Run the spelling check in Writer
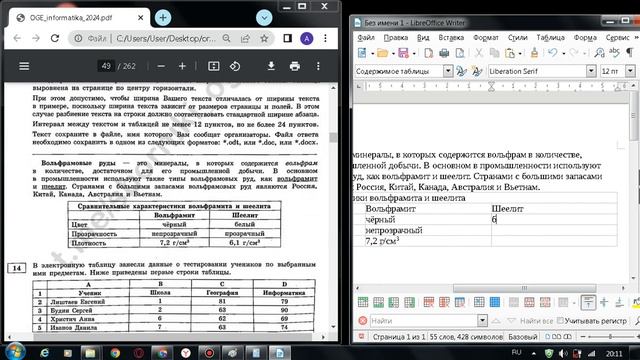The width and height of the screenshot is (640, 360). [x=614, y=52]
